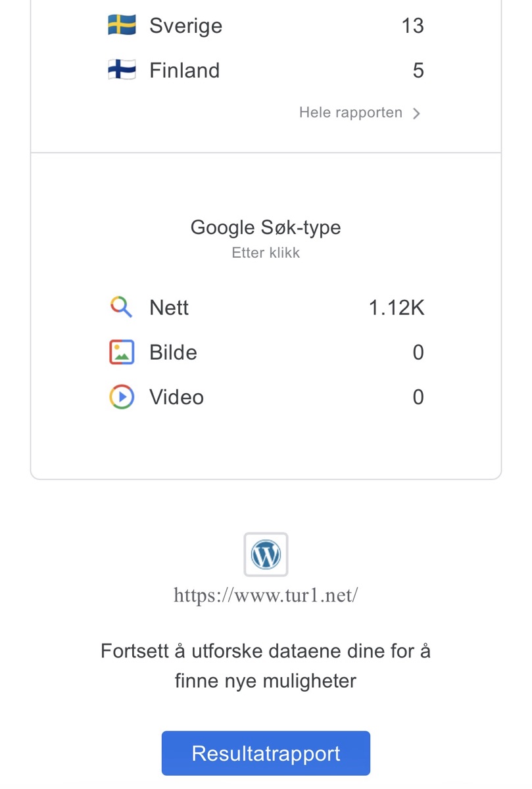The width and height of the screenshot is (532, 789).
Task: Click the Video search type label
Action: 176,397
